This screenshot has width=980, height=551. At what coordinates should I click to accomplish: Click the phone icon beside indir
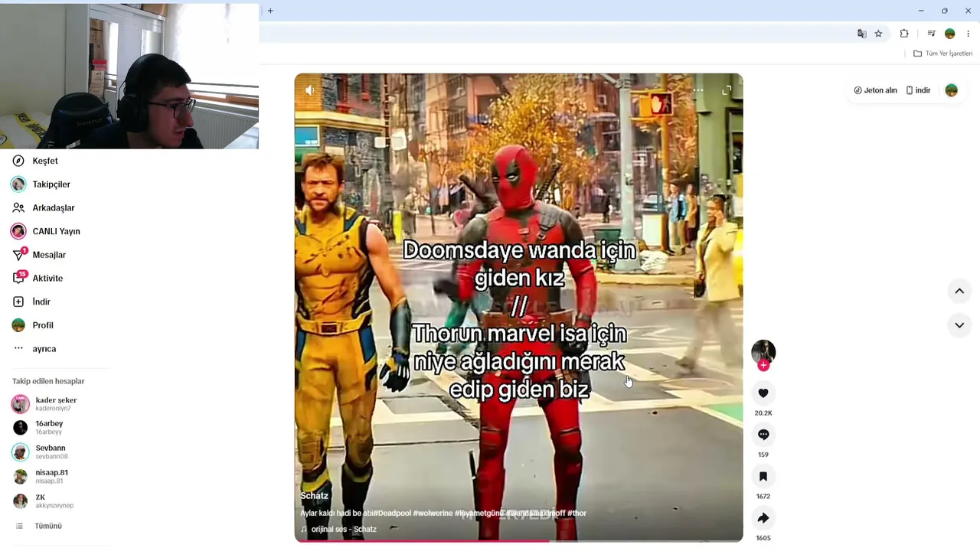tap(910, 90)
